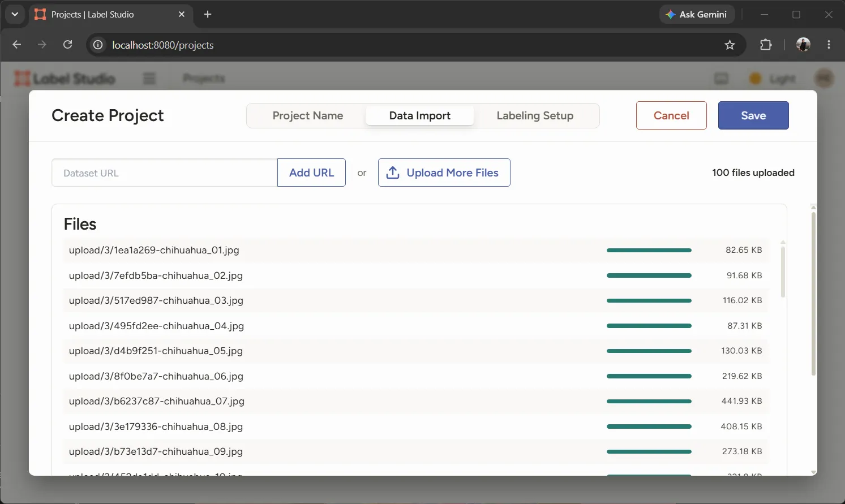The width and height of the screenshot is (845, 504).
Task: Click the site information icon in address bar
Action: pos(98,45)
